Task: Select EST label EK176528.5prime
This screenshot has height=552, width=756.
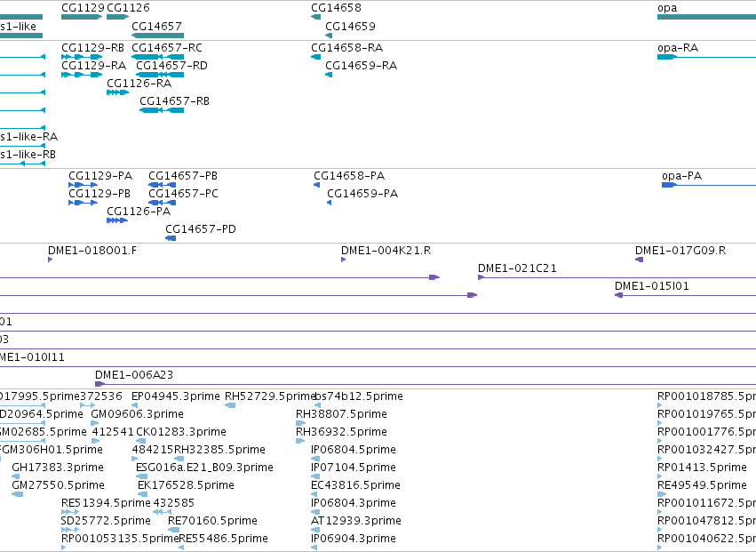Action: tap(186, 485)
